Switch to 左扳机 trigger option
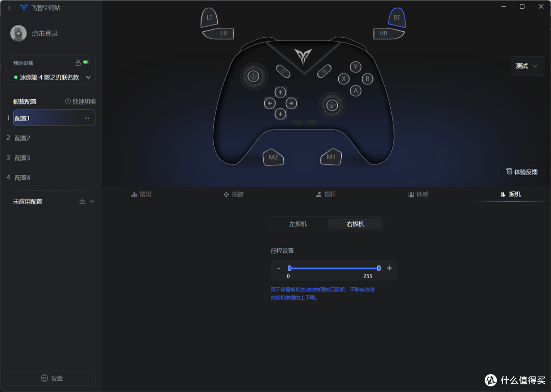Screen dimensions: 551x392 298,224
